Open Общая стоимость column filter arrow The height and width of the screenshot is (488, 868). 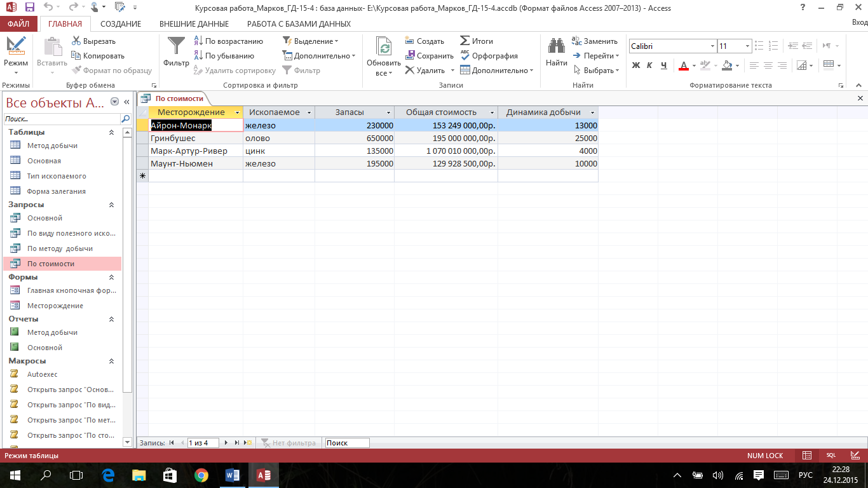point(492,112)
